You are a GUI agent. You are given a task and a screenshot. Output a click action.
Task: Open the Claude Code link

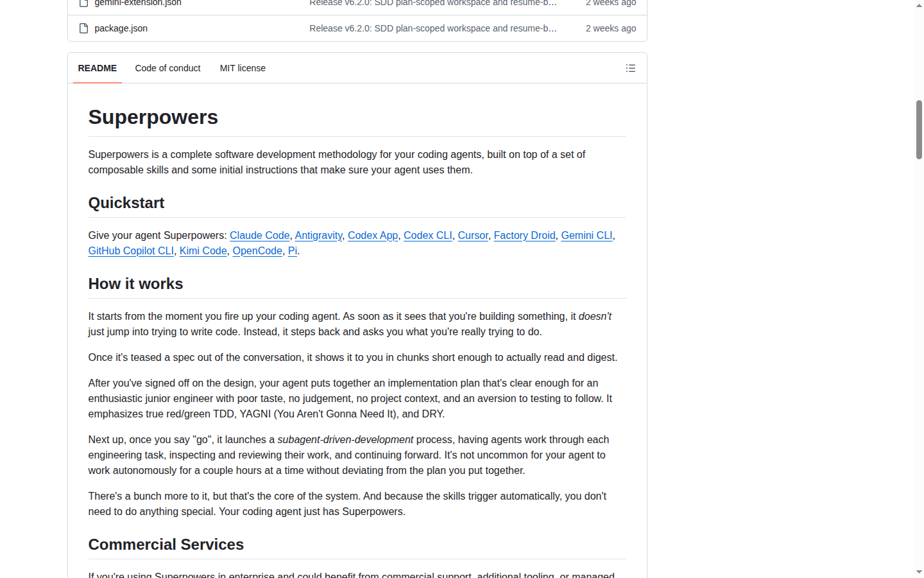point(259,235)
